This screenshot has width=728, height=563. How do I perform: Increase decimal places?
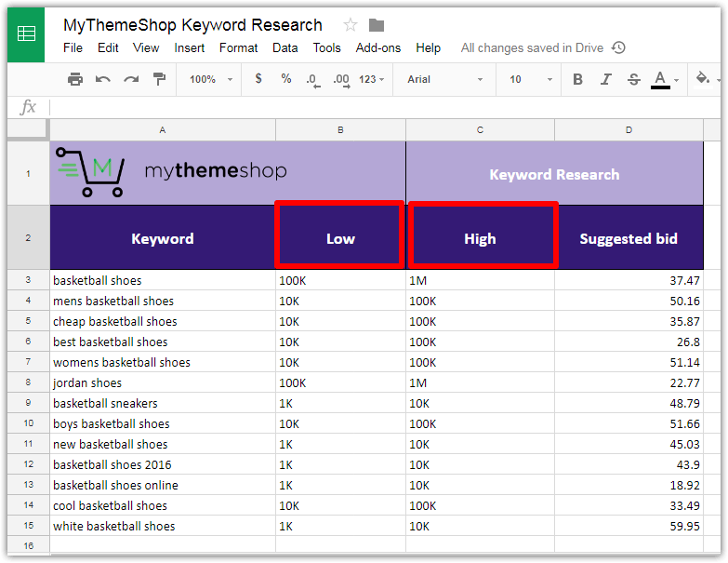(x=342, y=80)
